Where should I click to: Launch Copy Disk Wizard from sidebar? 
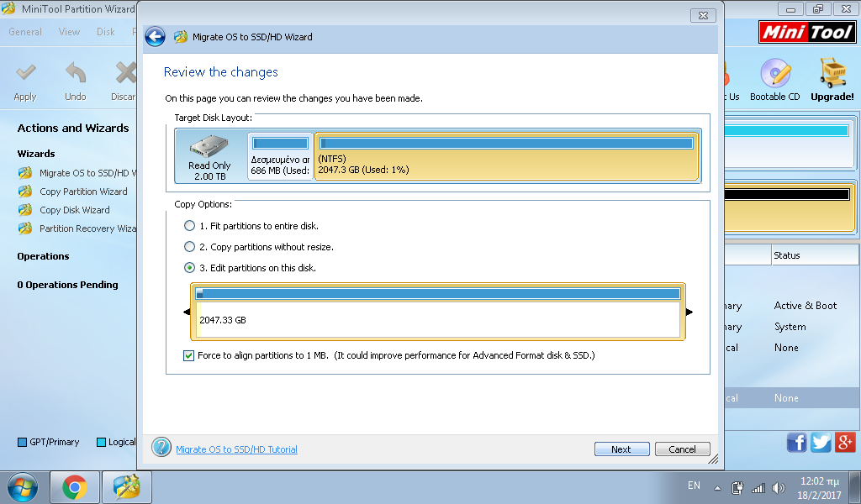[64, 210]
